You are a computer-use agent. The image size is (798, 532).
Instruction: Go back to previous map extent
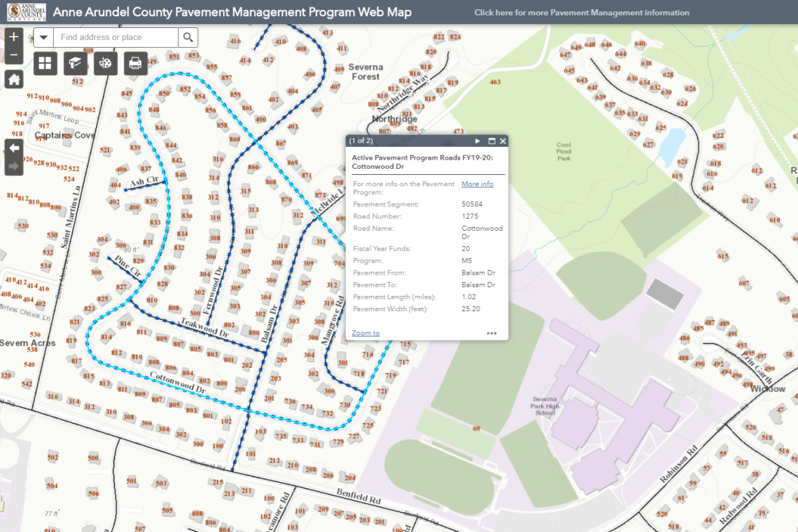pos(13,149)
